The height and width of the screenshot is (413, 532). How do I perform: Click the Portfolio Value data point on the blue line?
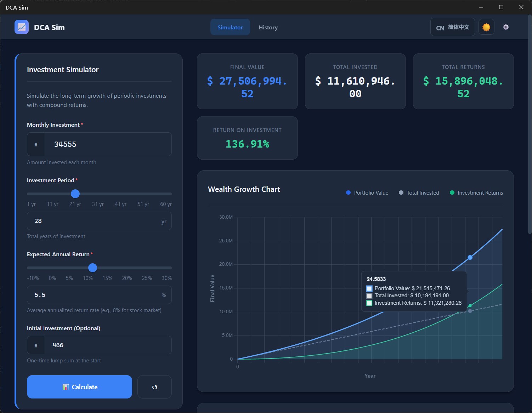click(470, 257)
